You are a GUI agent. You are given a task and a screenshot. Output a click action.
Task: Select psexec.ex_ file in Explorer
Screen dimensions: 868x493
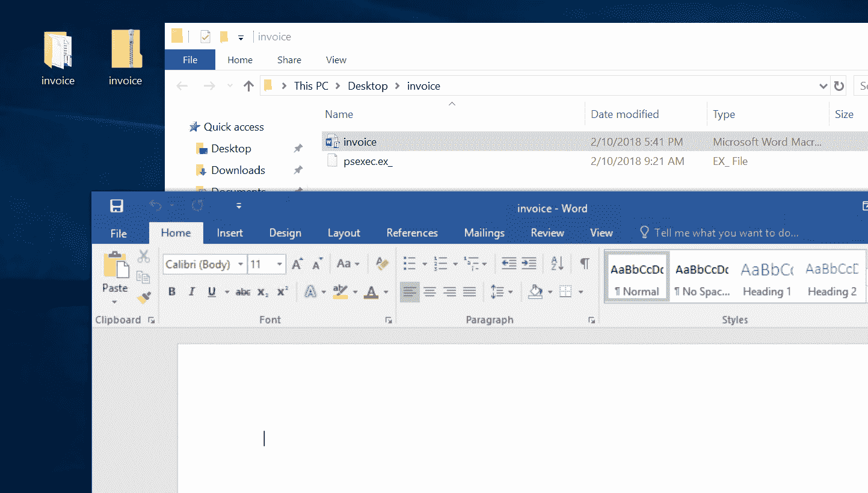368,161
